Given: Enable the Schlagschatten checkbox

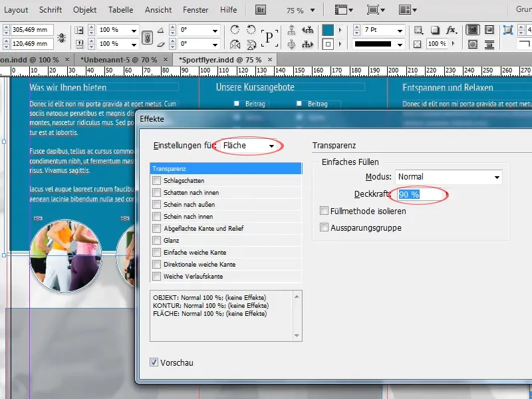Looking at the screenshot, I should coord(156,180).
